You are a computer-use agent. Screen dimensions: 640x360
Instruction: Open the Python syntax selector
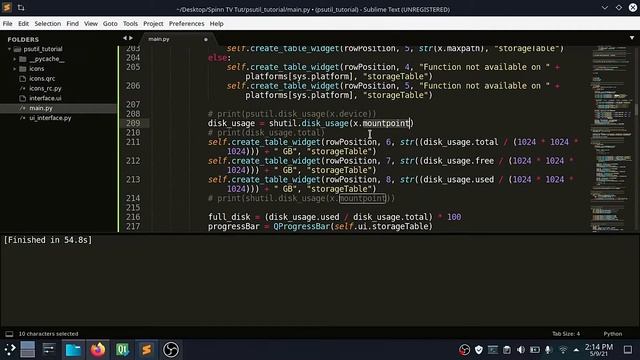click(613, 334)
